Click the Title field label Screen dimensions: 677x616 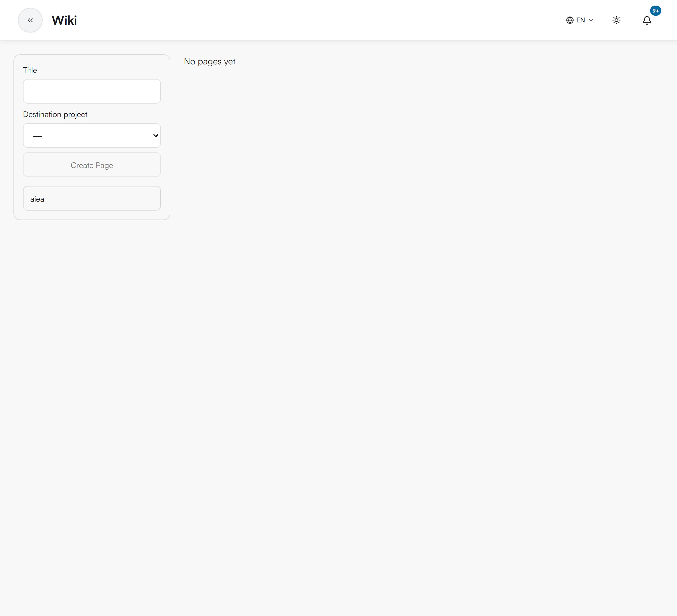pos(30,70)
